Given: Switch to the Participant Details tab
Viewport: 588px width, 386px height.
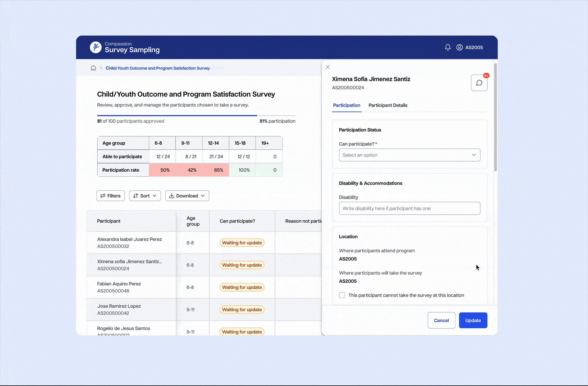Looking at the screenshot, I should coord(388,105).
